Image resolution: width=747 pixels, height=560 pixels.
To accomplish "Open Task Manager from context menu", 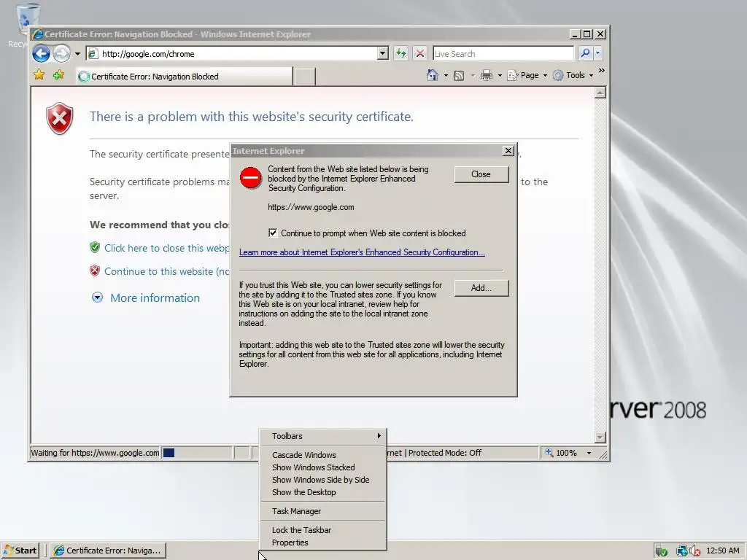I will pos(324,511).
